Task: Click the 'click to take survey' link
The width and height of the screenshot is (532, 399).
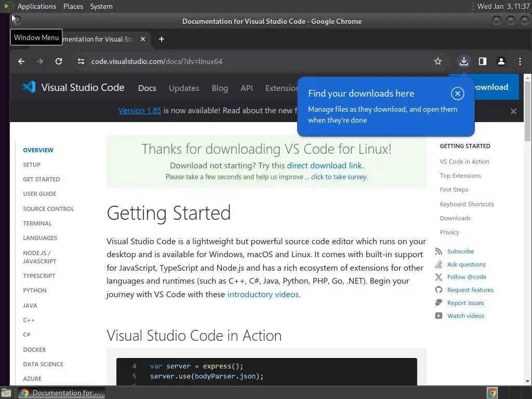Action: point(339,177)
